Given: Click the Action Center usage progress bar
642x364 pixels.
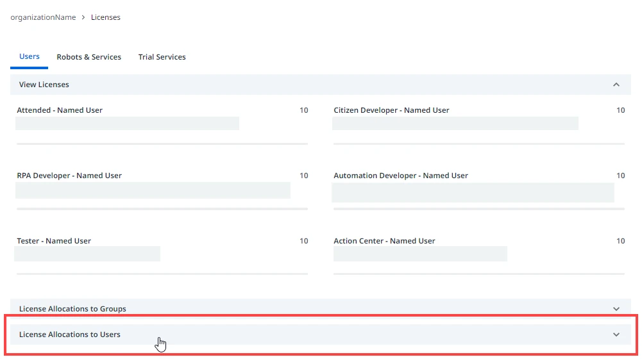Looking at the screenshot, I should pyautogui.click(x=479, y=274).
